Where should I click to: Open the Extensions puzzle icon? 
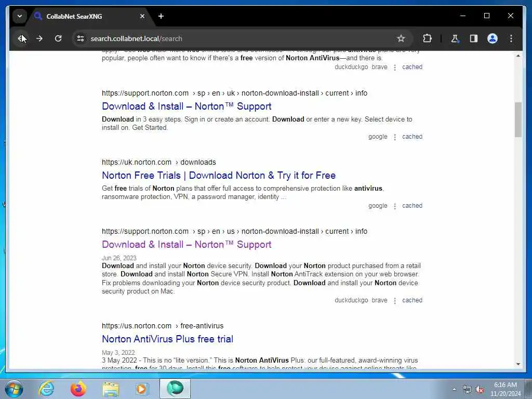[427, 38]
